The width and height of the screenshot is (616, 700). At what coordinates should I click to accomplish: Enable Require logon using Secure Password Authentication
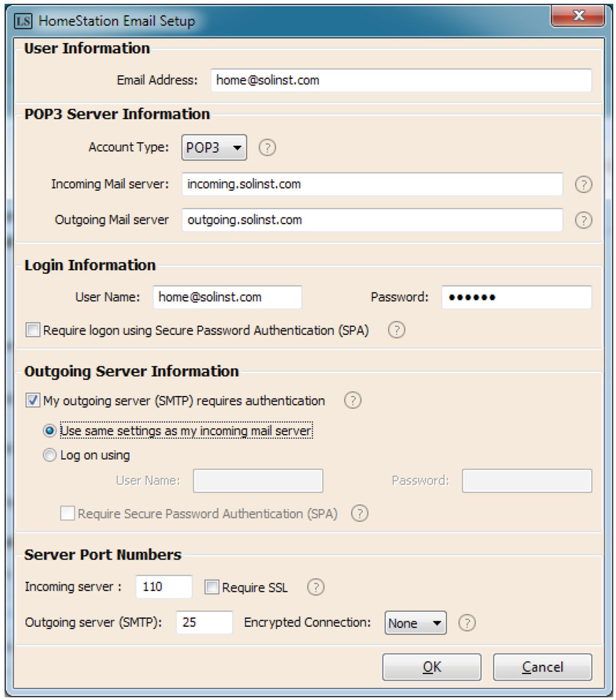31,330
